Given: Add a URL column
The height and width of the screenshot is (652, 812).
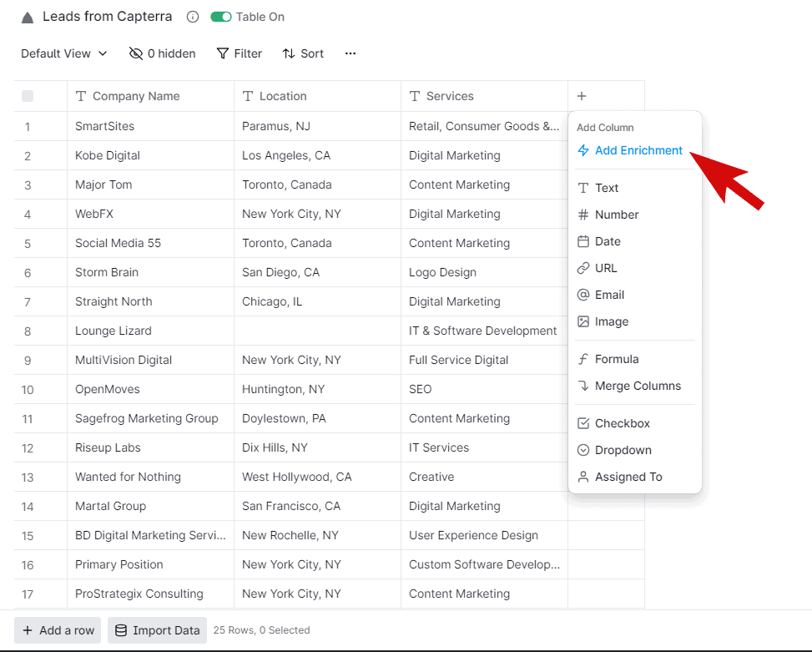Looking at the screenshot, I should [x=635, y=268].
